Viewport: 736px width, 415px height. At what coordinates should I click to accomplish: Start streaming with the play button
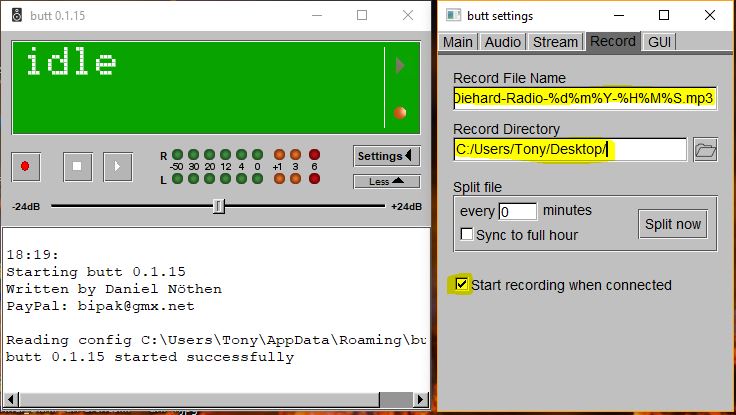point(118,166)
